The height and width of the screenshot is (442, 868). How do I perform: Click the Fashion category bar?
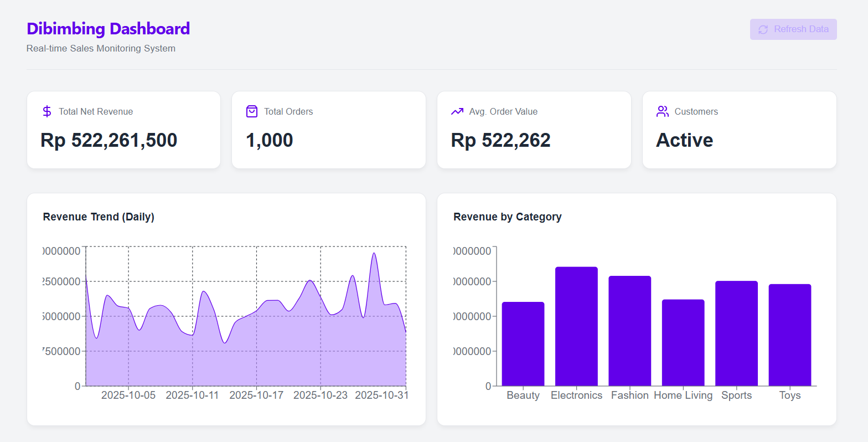coord(629,331)
